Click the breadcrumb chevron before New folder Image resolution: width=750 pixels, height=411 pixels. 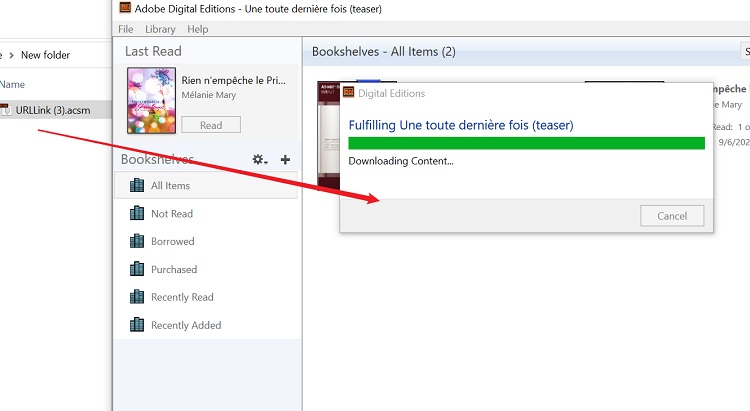11,56
